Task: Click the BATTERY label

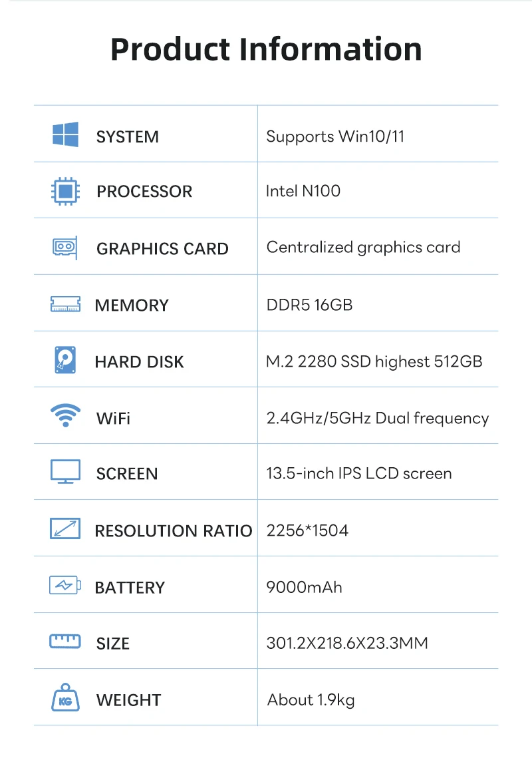Action: click(x=130, y=588)
